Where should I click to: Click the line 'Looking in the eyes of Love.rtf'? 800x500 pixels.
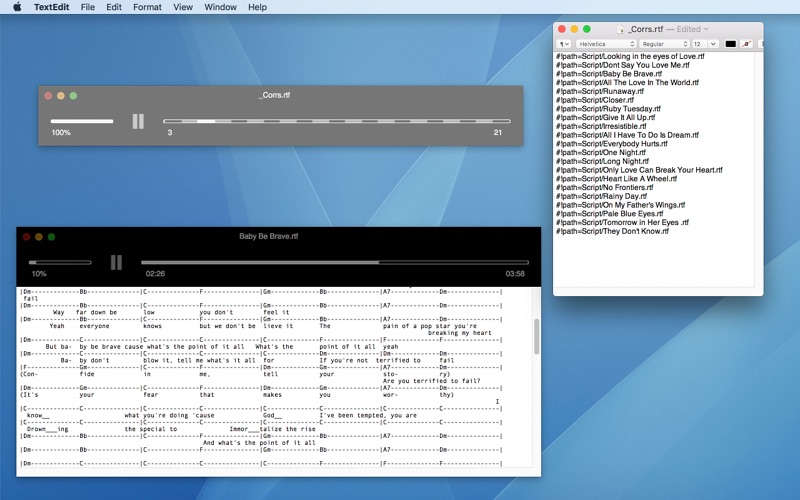(630, 56)
